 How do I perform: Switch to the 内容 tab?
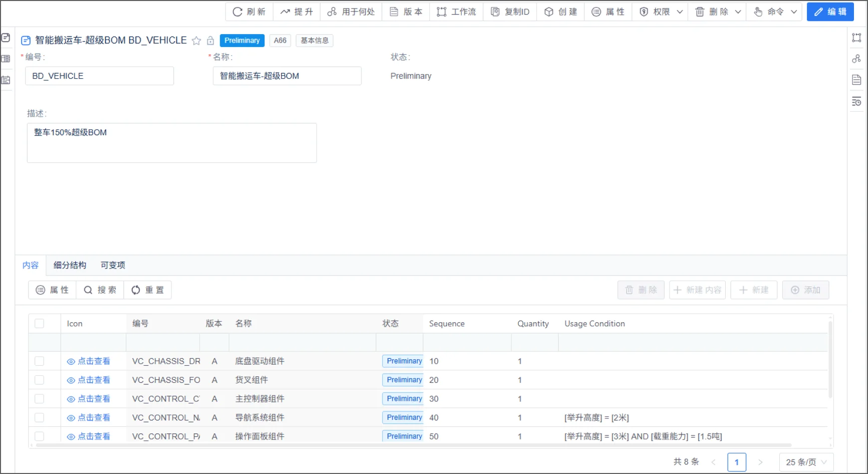(x=31, y=265)
